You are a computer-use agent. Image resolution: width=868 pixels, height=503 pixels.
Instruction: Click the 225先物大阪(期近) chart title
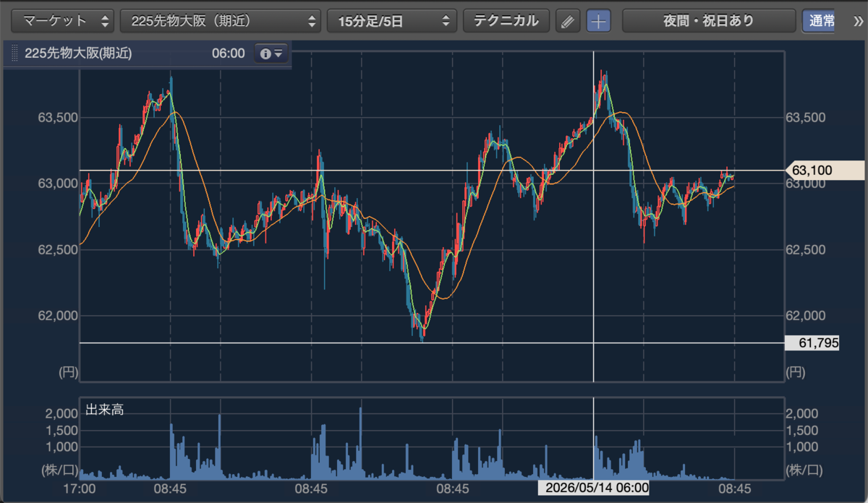click(x=78, y=53)
